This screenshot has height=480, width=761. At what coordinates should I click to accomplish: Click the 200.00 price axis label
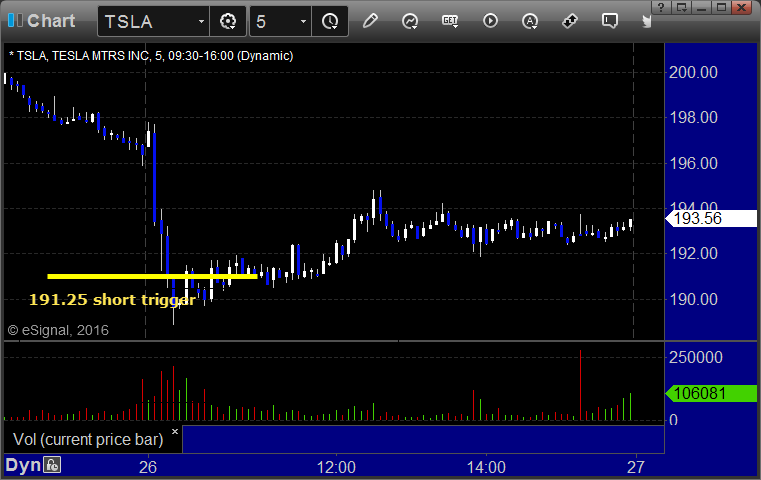click(693, 72)
